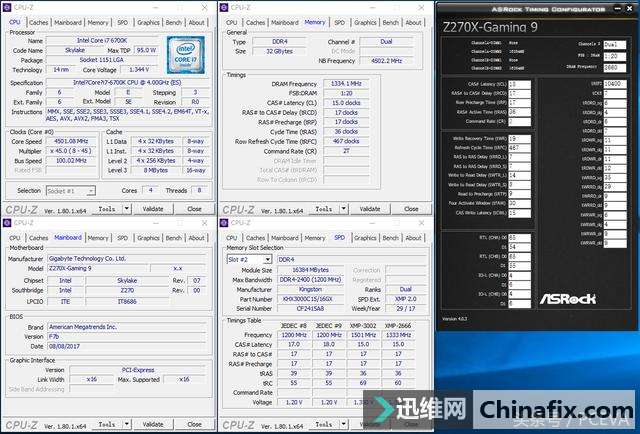The width and height of the screenshot is (640, 434).
Task: Click Close button in the Memory window
Action: point(411,209)
